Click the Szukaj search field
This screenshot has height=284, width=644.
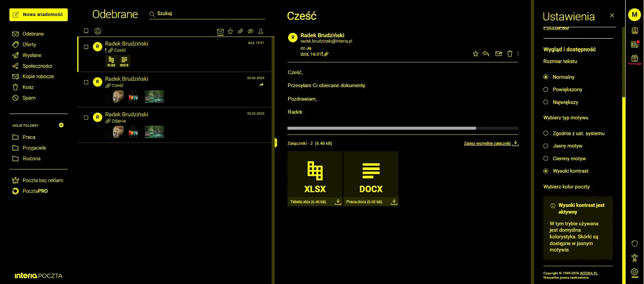pos(207,14)
